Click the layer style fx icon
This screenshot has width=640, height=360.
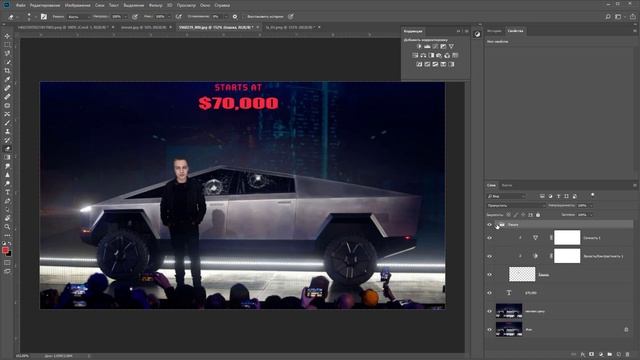[x=583, y=354]
